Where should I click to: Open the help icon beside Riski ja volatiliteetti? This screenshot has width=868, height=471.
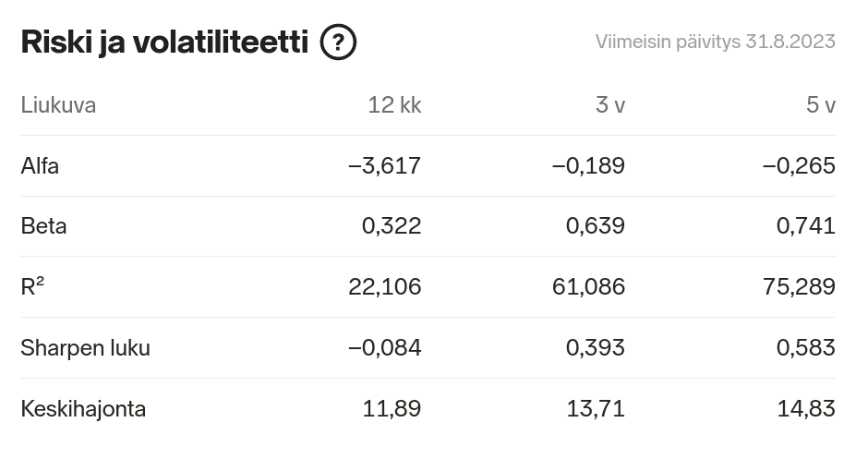[338, 42]
